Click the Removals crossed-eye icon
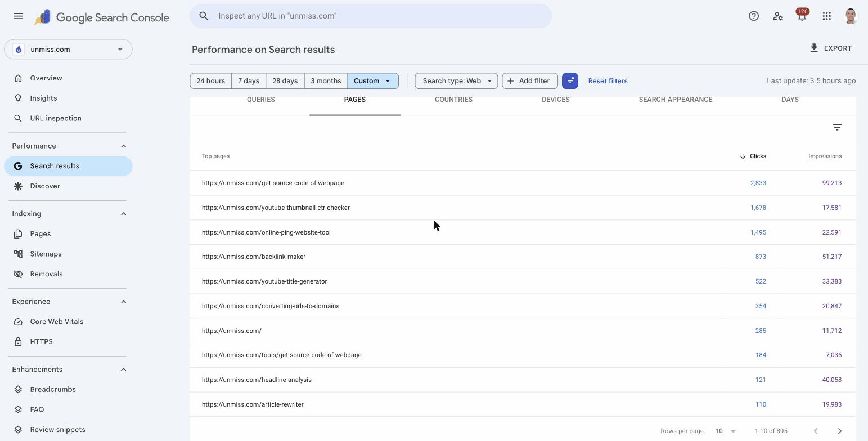The height and width of the screenshot is (441, 868). [18, 274]
